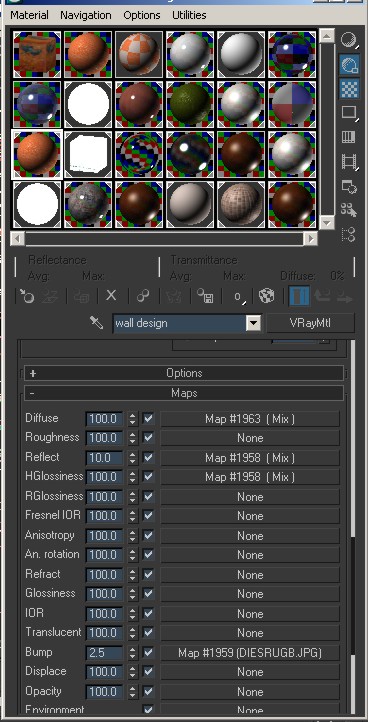
Task: Open HGlossiness row Map #1958 (Mix) button
Action: (x=250, y=477)
